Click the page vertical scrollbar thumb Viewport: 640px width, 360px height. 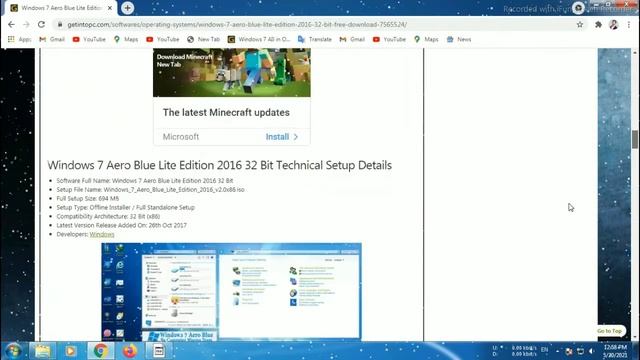point(635,140)
